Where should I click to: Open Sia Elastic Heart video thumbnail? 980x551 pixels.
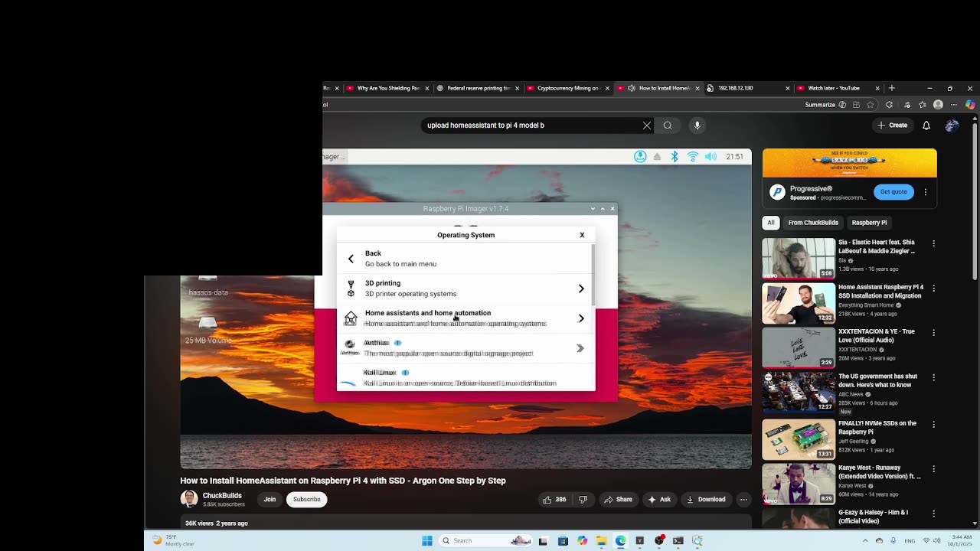[x=798, y=258]
